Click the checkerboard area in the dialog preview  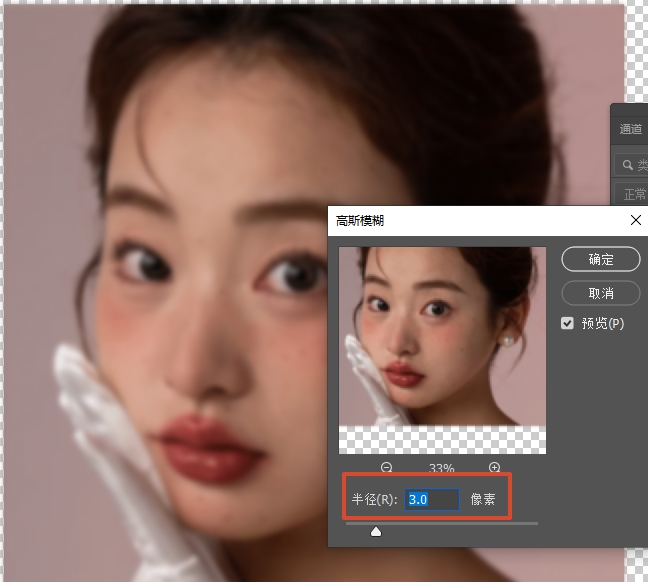coord(442,440)
